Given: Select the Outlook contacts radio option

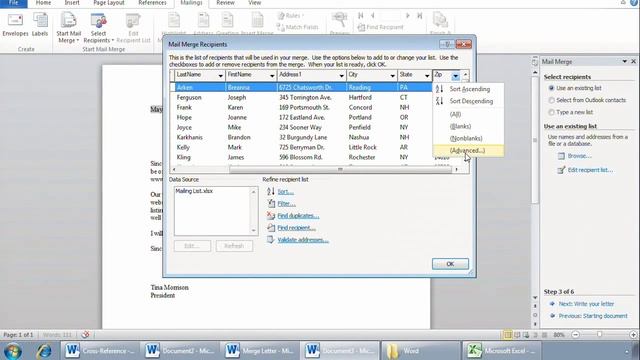Looking at the screenshot, I should pos(551,100).
